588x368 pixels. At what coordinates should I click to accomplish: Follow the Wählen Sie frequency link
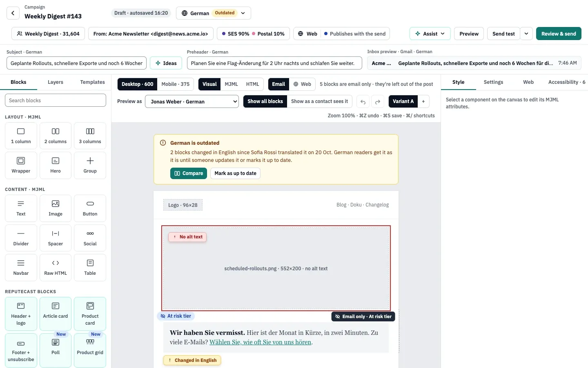click(260, 342)
